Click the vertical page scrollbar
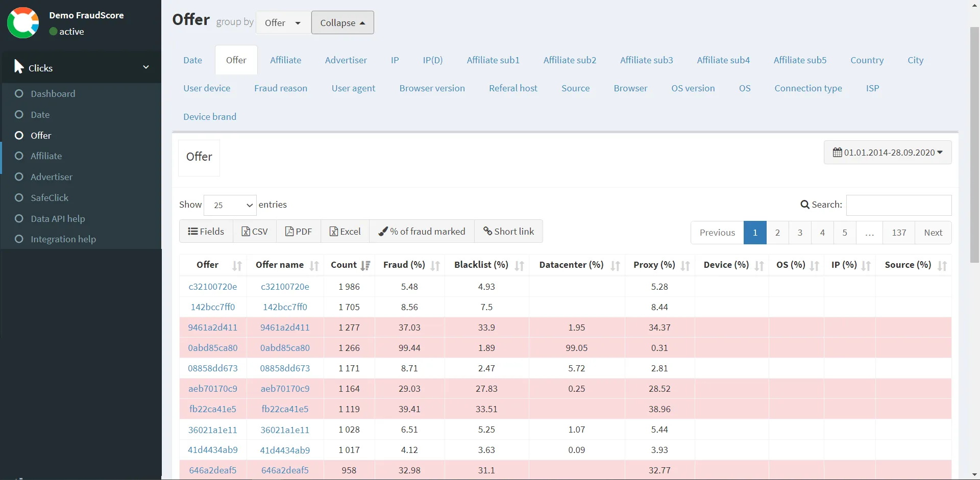 (974, 145)
